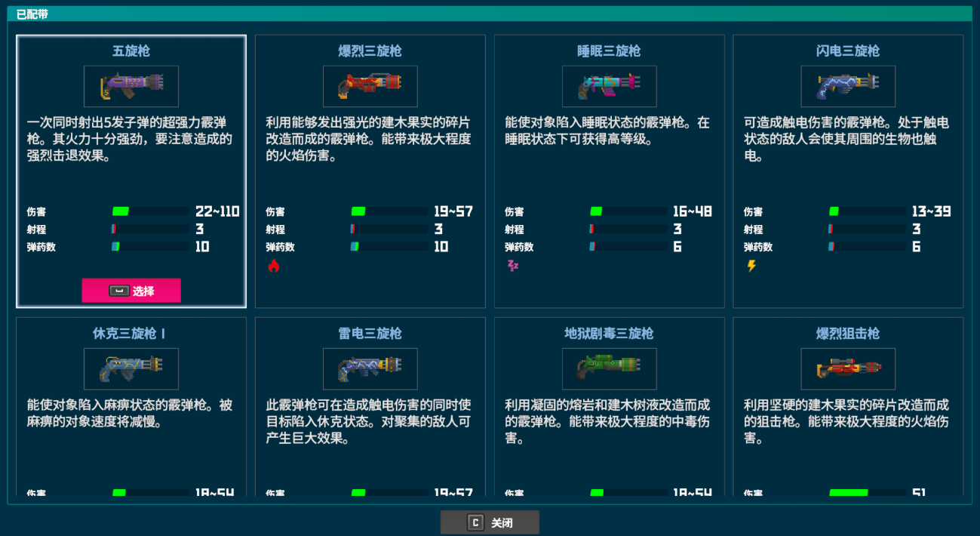This screenshot has width=980, height=536.
Task: Click the 雷电三旋枪 weapon image
Action: 370,369
